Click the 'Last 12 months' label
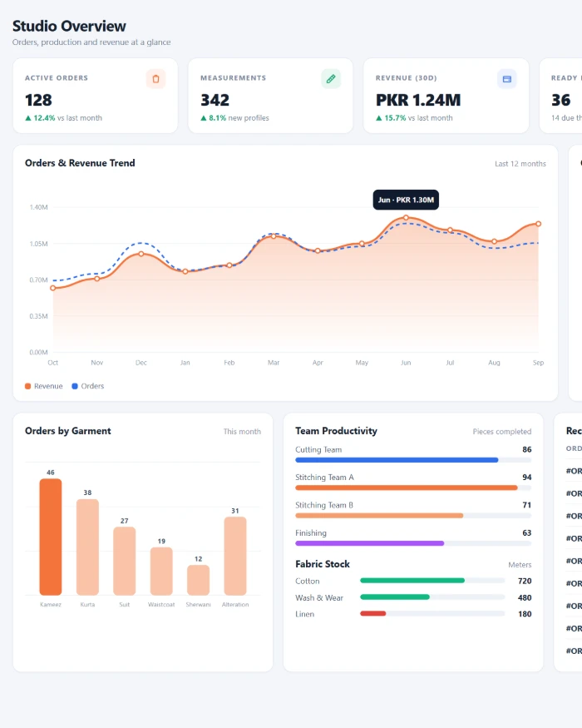 tap(520, 164)
